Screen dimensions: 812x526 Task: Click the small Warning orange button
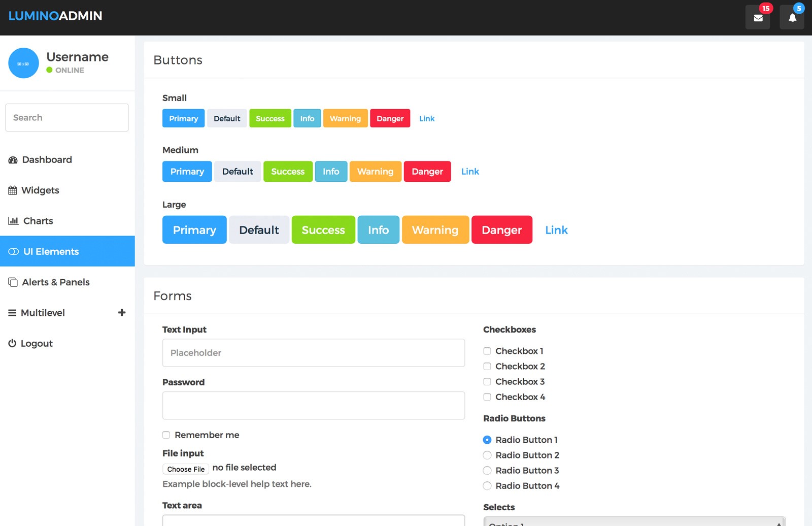click(x=345, y=118)
